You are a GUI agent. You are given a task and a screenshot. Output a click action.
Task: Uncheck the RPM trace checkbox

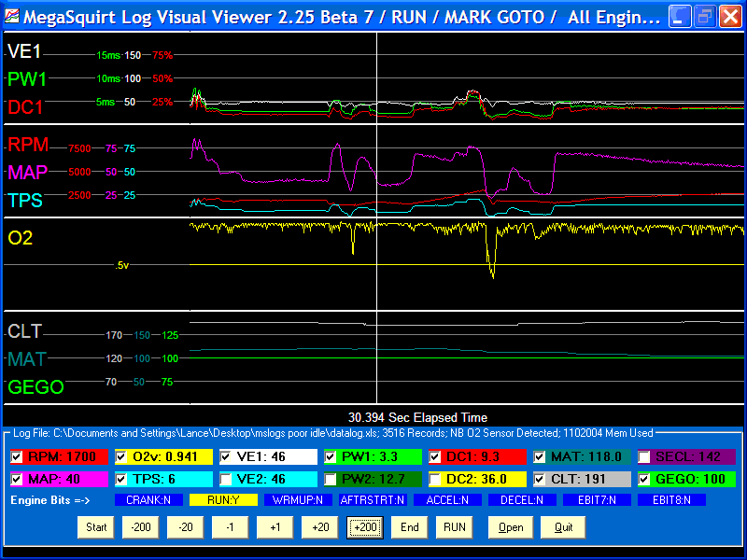pyautogui.click(x=17, y=457)
